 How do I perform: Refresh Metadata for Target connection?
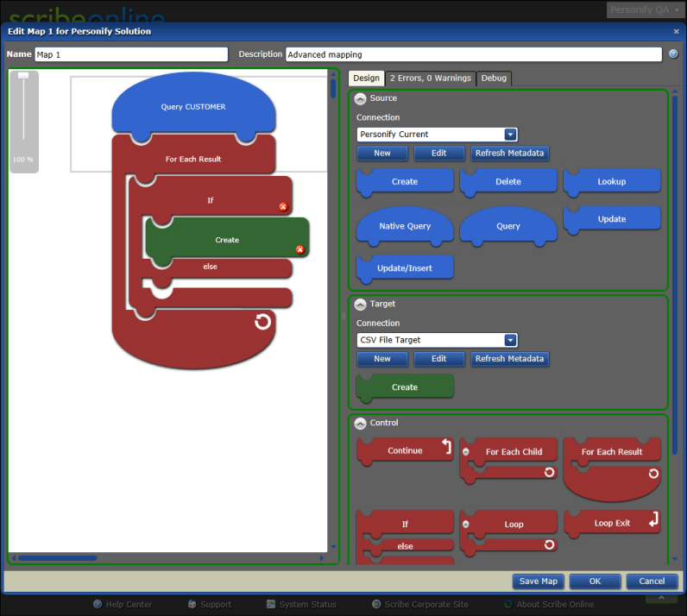point(509,358)
